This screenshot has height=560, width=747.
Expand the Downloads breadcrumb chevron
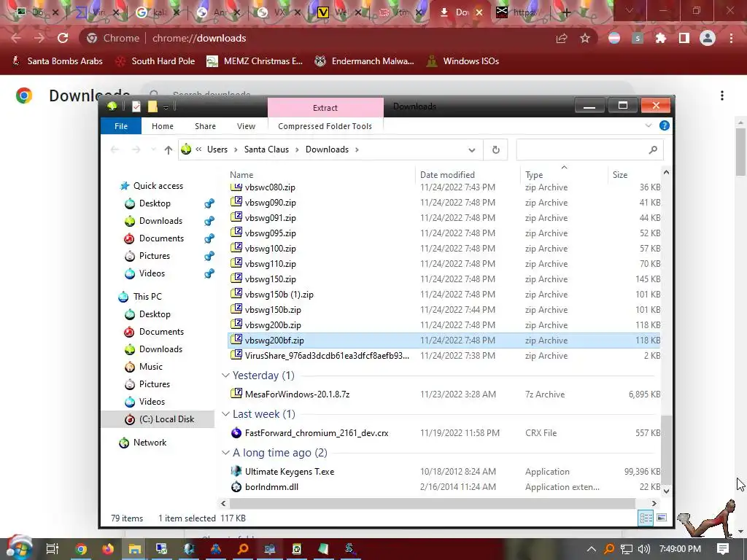(357, 149)
